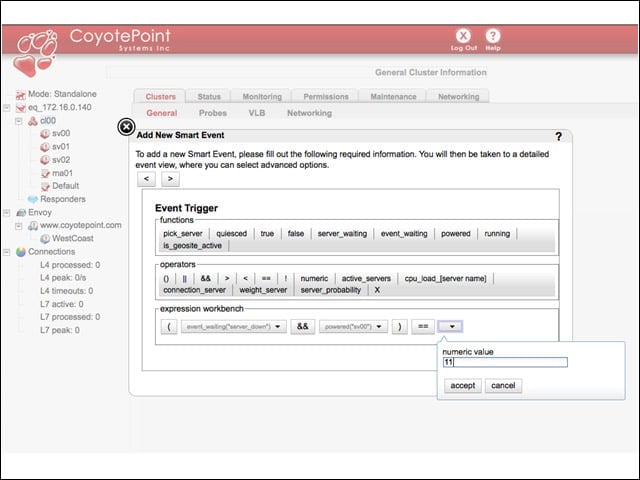Open the Help icon in header
The width and height of the screenshot is (640, 480).
coord(493,39)
